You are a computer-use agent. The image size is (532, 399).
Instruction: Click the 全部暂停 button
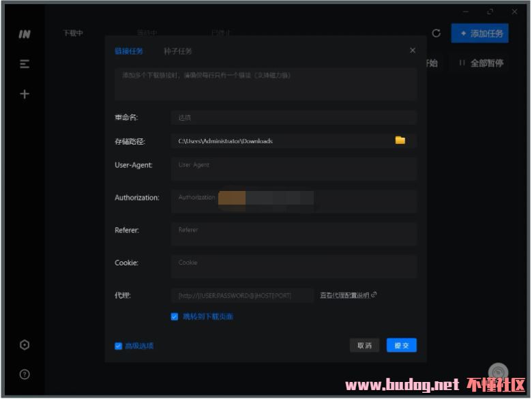coord(481,63)
